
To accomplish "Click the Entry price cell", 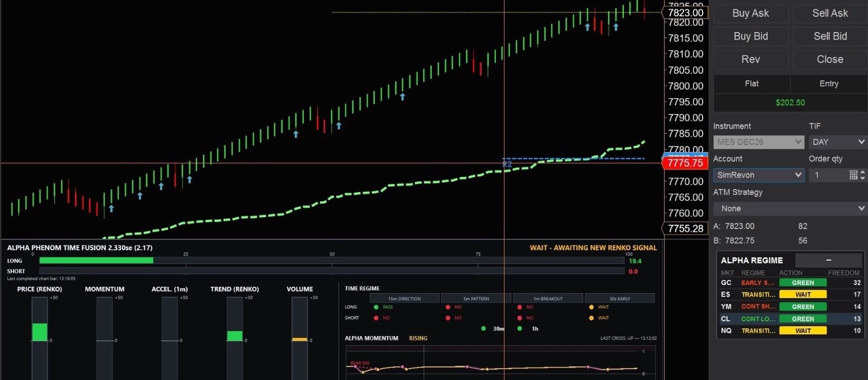I will point(829,84).
